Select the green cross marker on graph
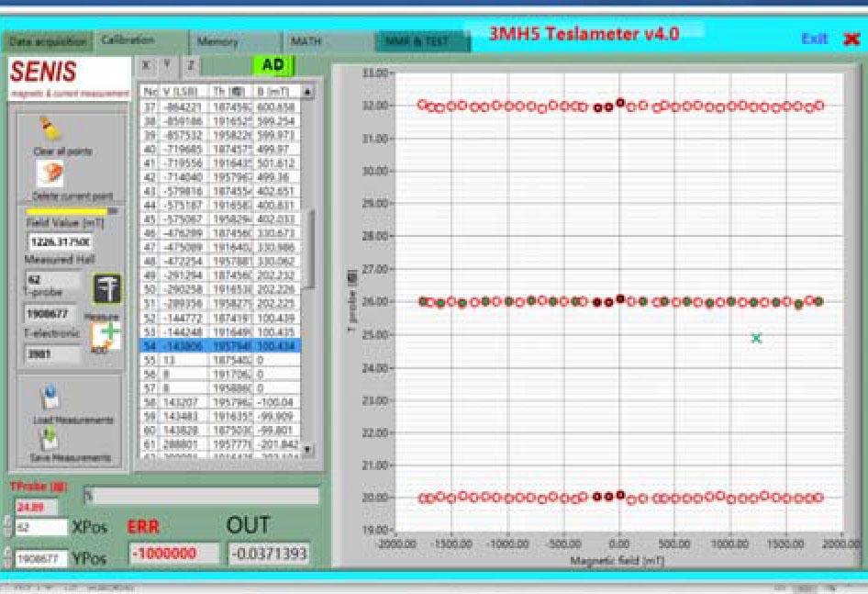 756,338
